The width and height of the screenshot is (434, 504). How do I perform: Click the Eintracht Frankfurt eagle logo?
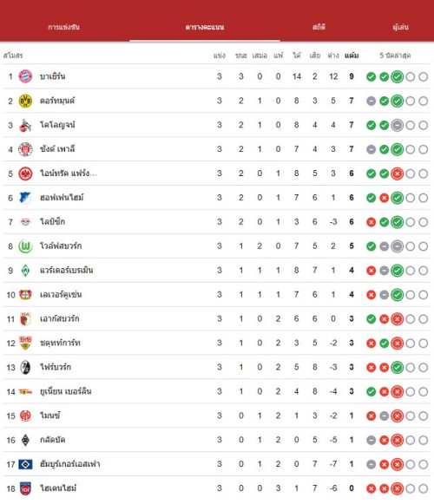[25, 173]
